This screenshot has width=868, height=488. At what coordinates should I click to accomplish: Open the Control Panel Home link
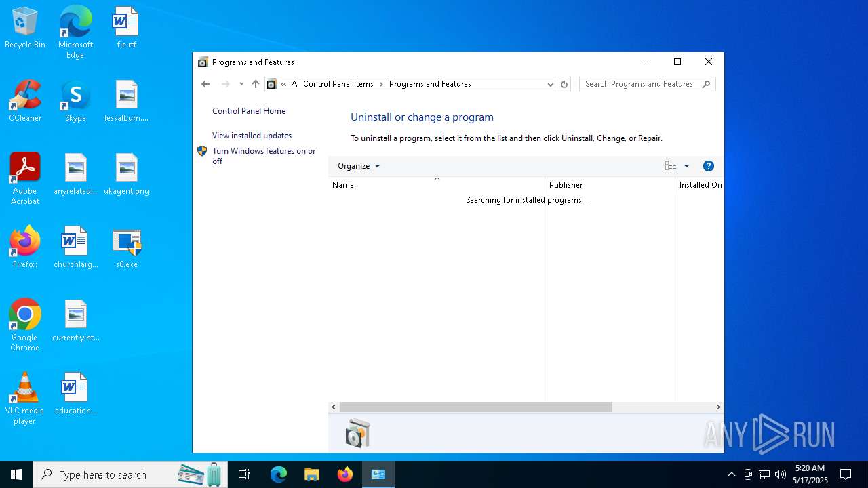pyautogui.click(x=249, y=111)
